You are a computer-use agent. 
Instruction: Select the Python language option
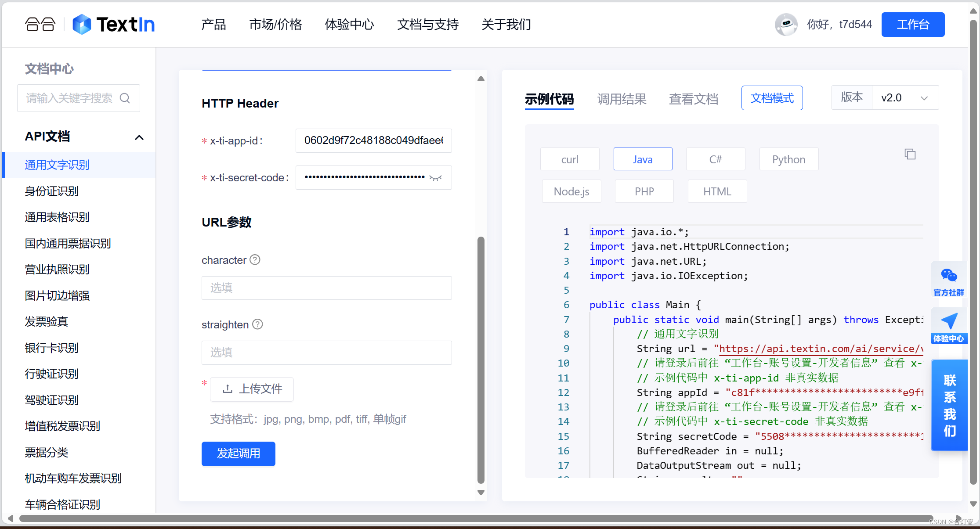788,159
